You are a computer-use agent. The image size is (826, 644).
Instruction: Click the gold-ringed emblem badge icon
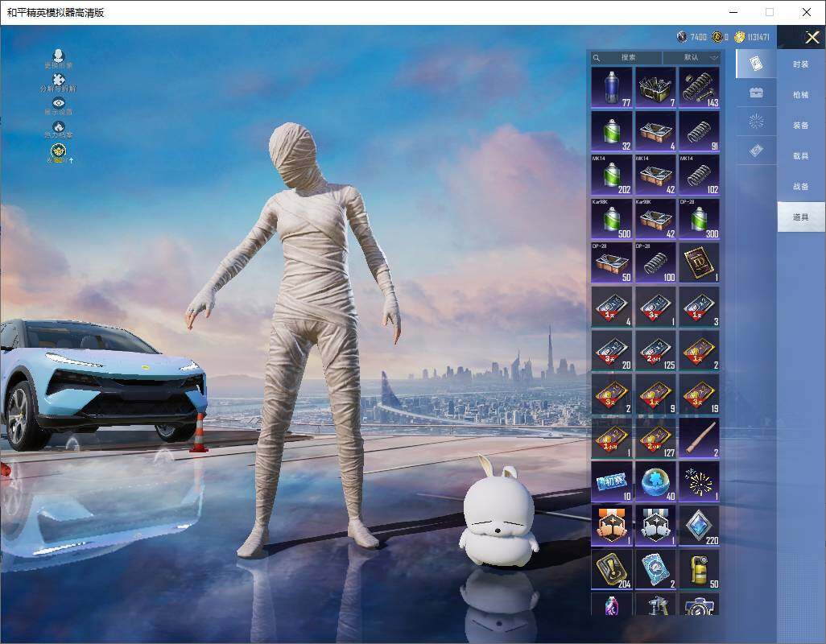coord(59,153)
